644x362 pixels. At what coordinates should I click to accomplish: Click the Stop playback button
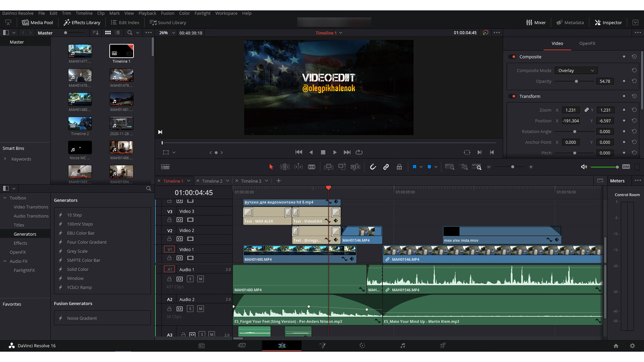[323, 152]
